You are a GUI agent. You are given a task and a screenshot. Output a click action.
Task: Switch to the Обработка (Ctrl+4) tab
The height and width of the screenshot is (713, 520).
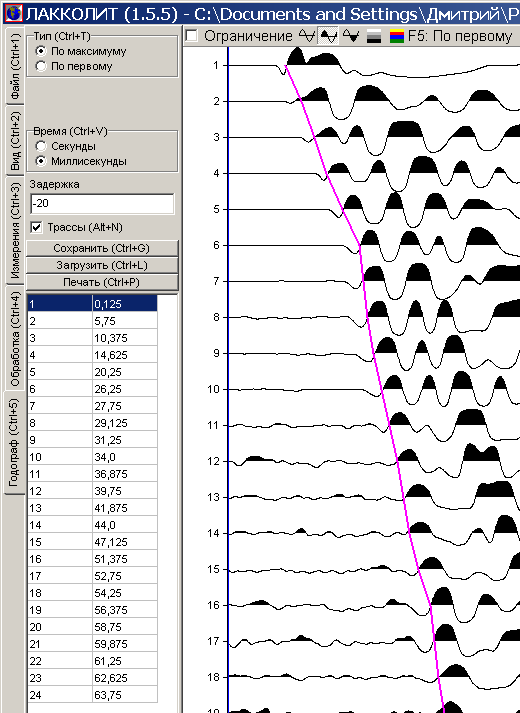15,339
